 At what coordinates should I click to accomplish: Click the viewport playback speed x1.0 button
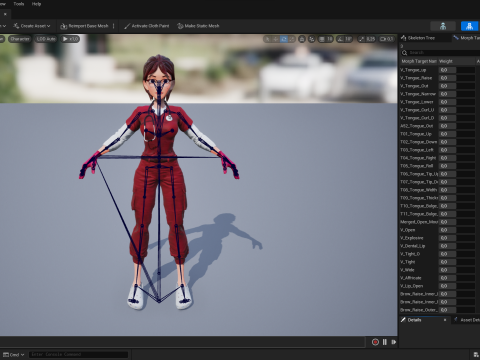click(70, 39)
